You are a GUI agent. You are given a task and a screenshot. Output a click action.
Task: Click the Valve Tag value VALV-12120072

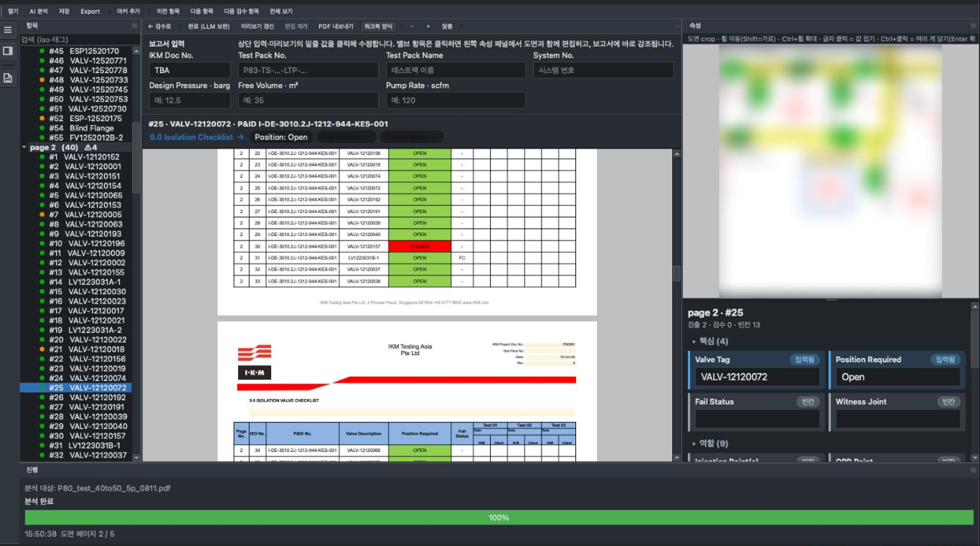(757, 377)
